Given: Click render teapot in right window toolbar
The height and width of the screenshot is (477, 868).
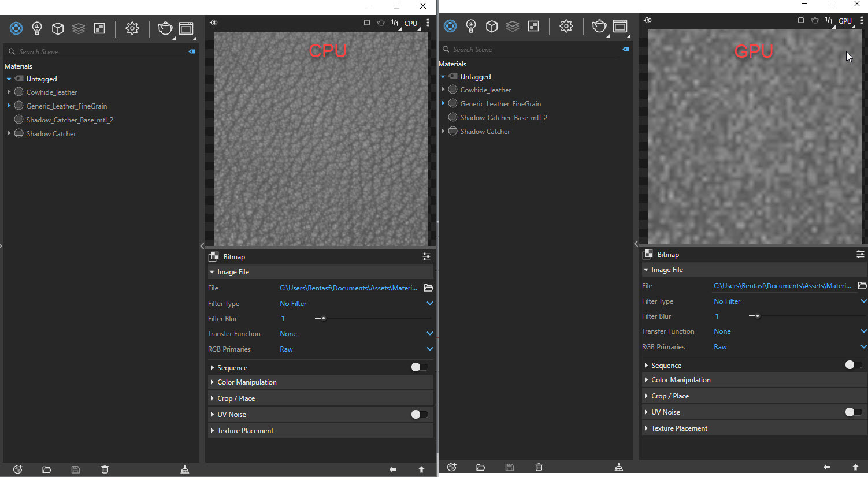Looking at the screenshot, I should click(599, 26).
